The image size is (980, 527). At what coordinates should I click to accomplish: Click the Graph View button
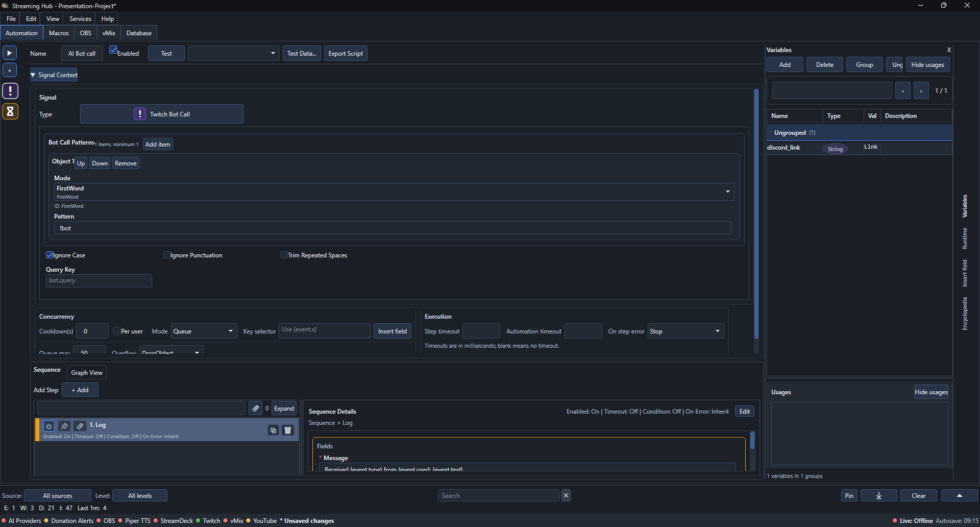tap(87, 373)
